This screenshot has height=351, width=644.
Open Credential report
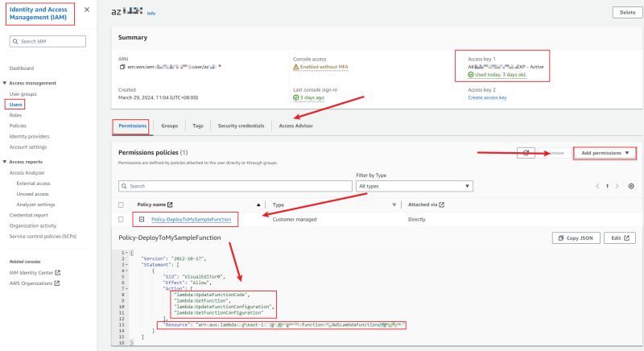(29, 215)
